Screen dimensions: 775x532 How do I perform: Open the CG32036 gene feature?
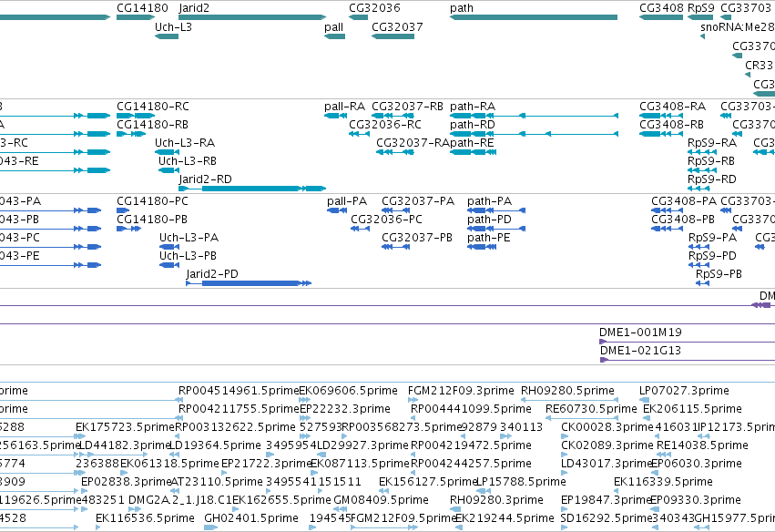click(x=358, y=17)
